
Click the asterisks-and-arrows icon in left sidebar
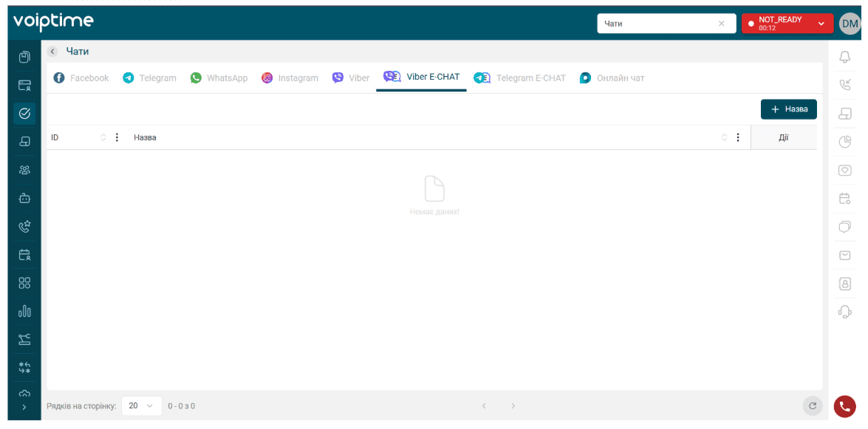click(x=24, y=368)
